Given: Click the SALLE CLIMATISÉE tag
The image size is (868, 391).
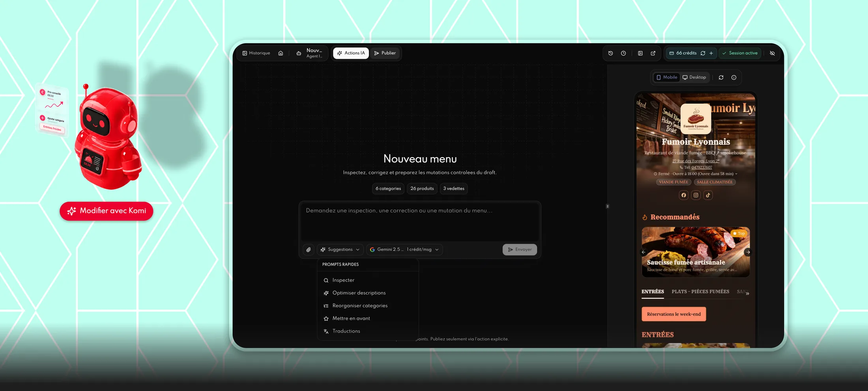Looking at the screenshot, I should (715, 182).
